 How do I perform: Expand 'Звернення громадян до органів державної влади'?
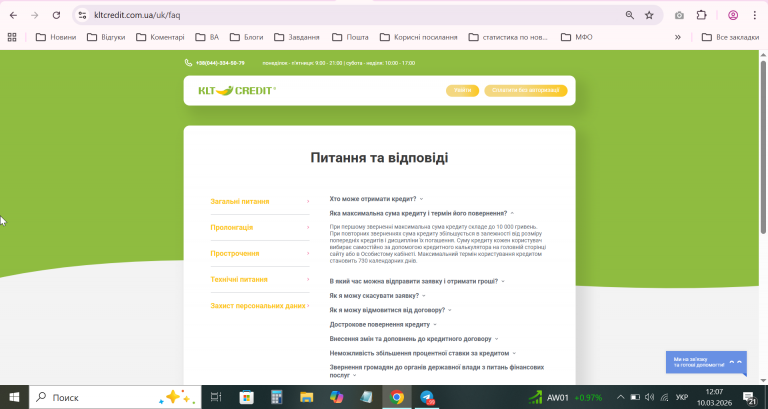coord(436,371)
